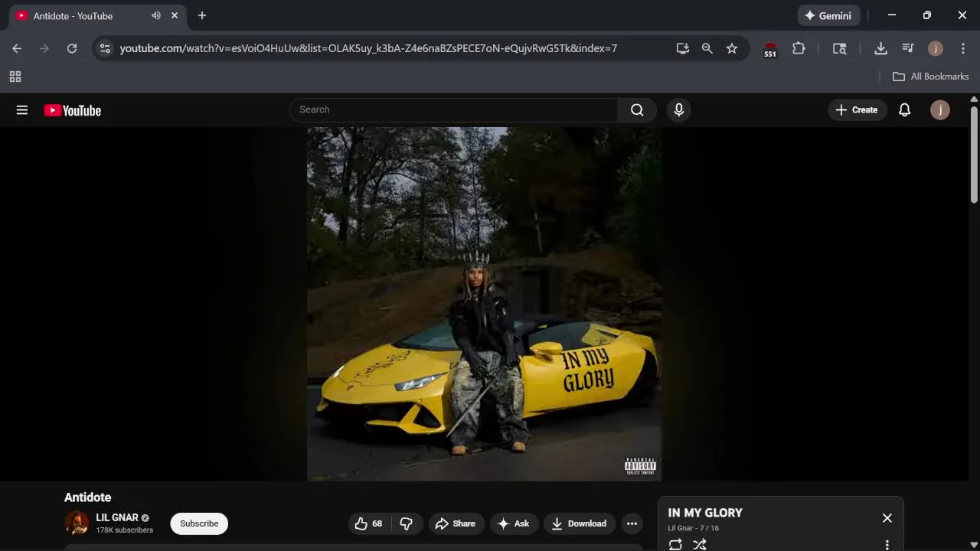Click the Antidote video title
This screenshot has height=551, width=980.
click(88, 497)
